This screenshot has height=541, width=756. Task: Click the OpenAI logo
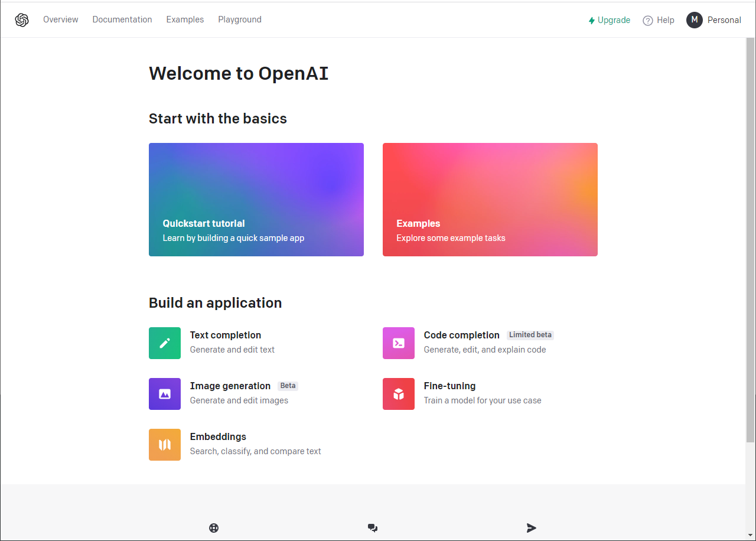click(22, 19)
